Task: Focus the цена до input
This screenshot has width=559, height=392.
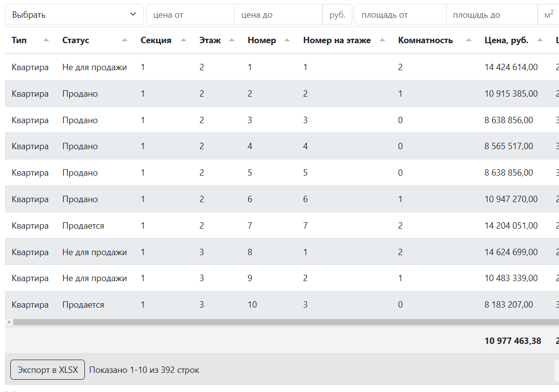Action: click(x=278, y=15)
